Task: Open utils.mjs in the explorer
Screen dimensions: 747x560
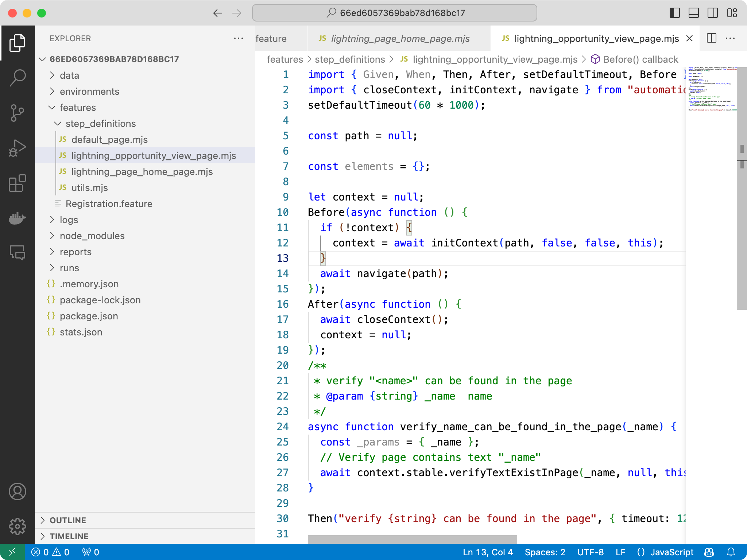Action: (x=89, y=188)
